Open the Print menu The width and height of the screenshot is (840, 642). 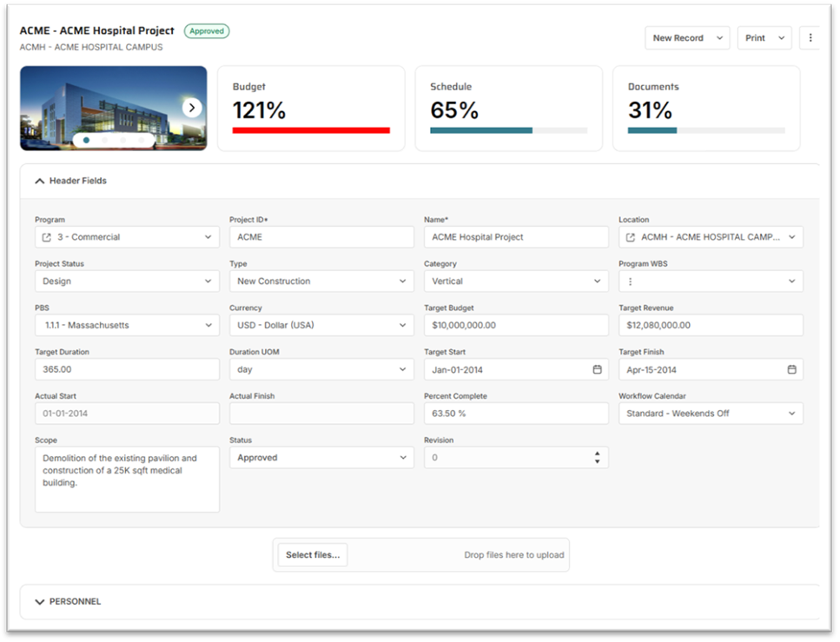[x=764, y=37]
